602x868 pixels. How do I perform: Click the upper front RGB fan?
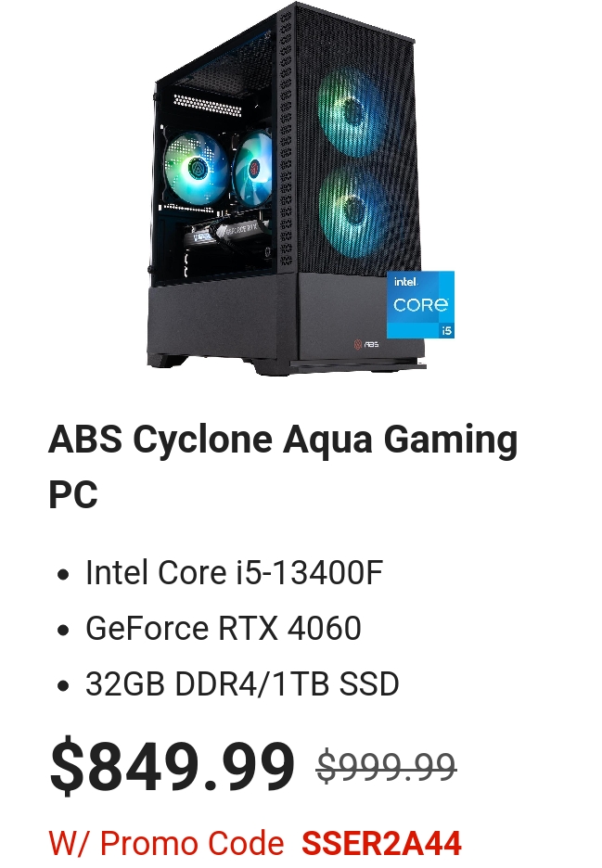pos(350,112)
